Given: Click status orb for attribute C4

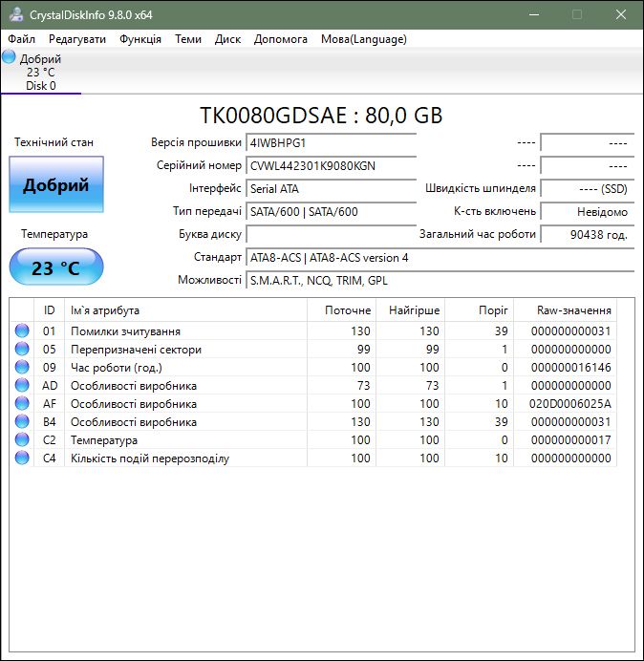Looking at the screenshot, I should pyautogui.click(x=22, y=458).
